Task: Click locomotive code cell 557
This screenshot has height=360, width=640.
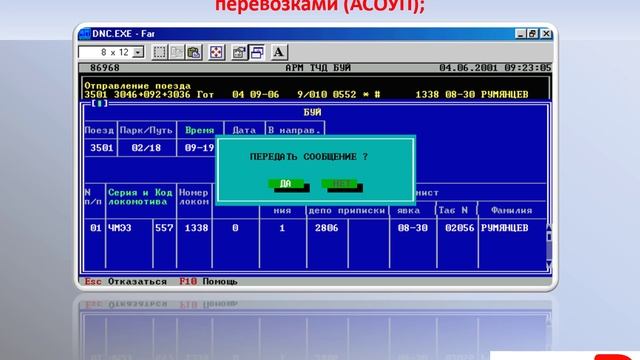Action: pos(164,228)
